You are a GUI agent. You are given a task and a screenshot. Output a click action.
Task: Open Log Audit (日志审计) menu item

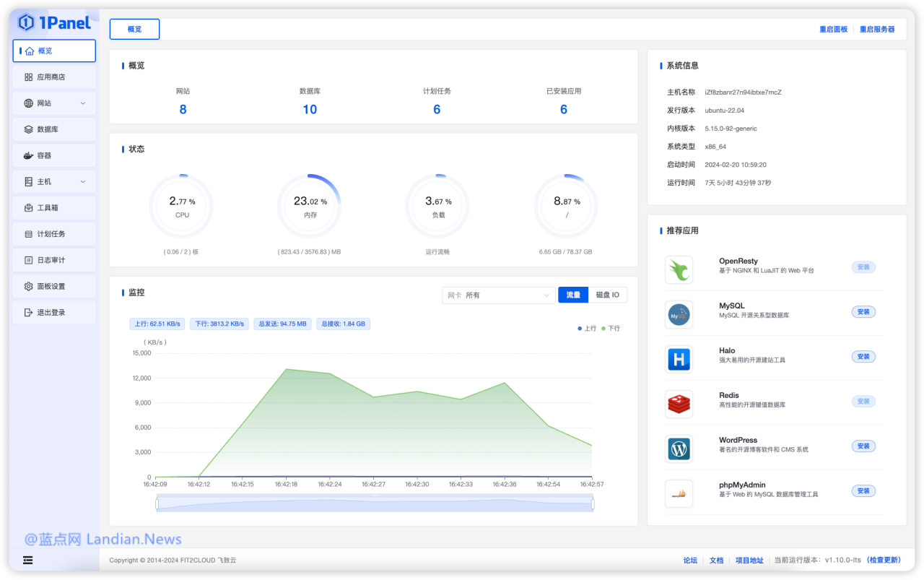(51, 260)
